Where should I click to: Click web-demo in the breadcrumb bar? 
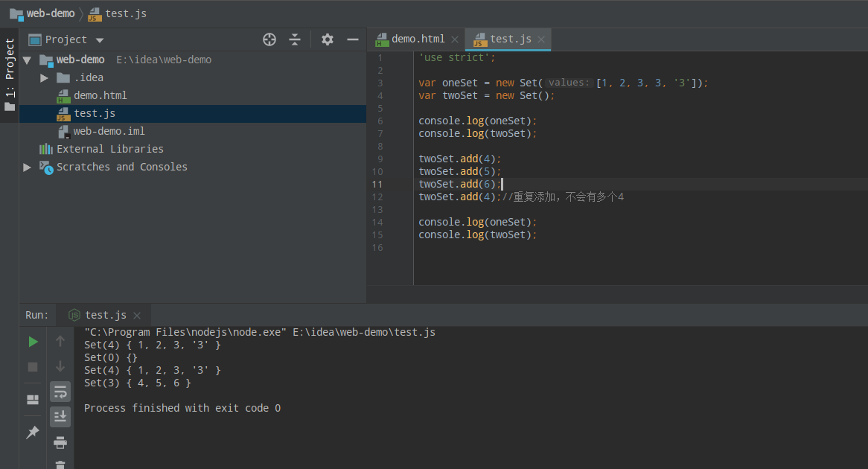pyautogui.click(x=51, y=13)
